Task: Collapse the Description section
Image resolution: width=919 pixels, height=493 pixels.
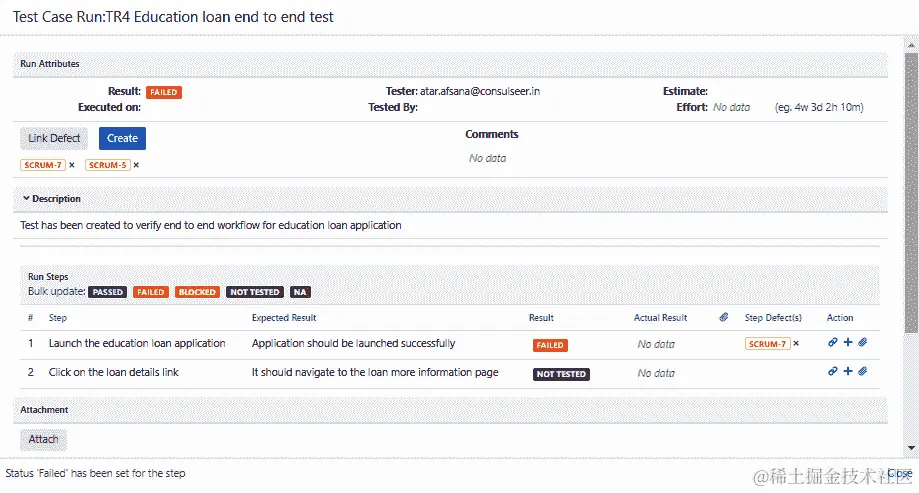Action: (x=26, y=199)
